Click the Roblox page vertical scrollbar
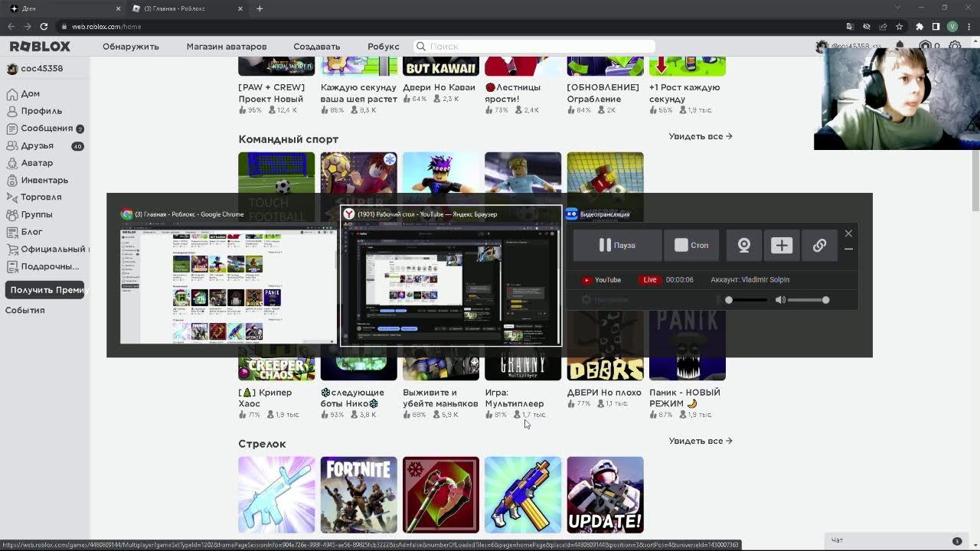Screen dimensions: 980x551 point(975,181)
